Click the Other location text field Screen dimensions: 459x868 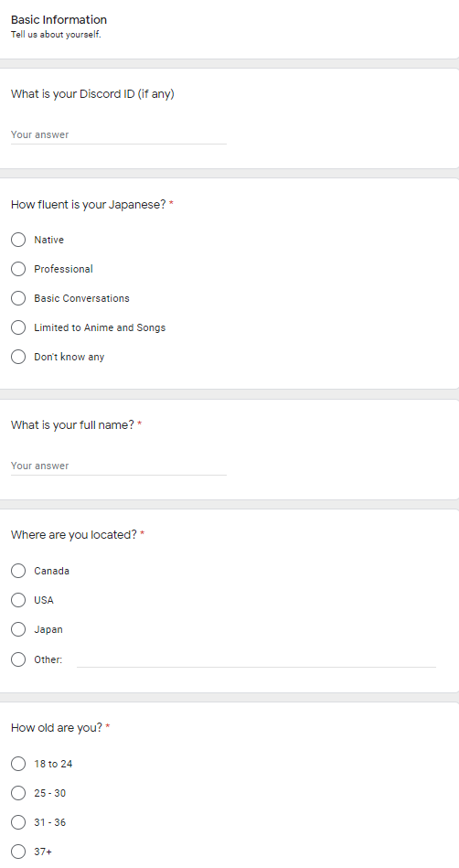click(256, 659)
